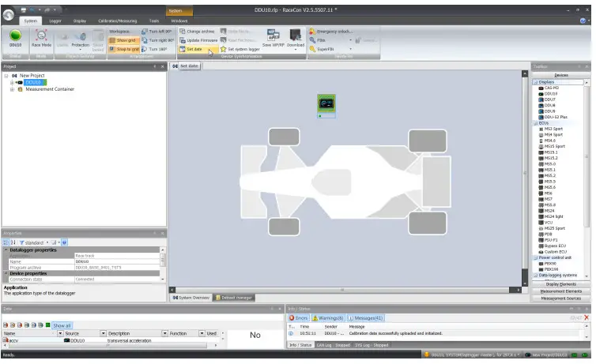Toggle the Show grid option
The height and width of the screenshot is (364, 596).
point(123,40)
